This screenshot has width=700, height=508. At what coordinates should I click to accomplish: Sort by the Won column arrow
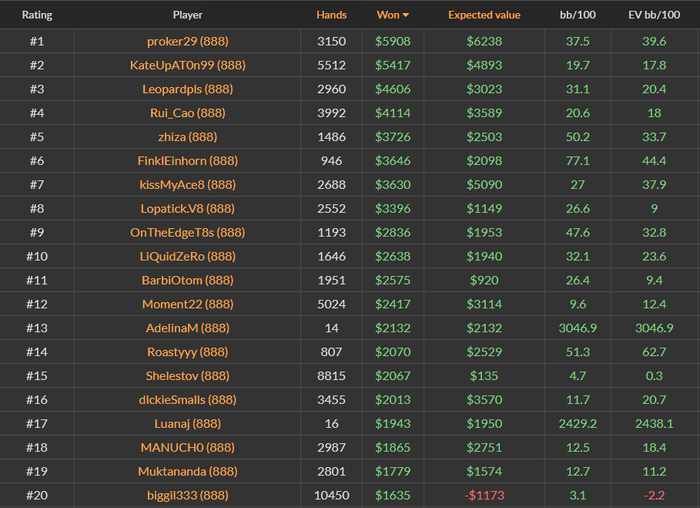(406, 16)
